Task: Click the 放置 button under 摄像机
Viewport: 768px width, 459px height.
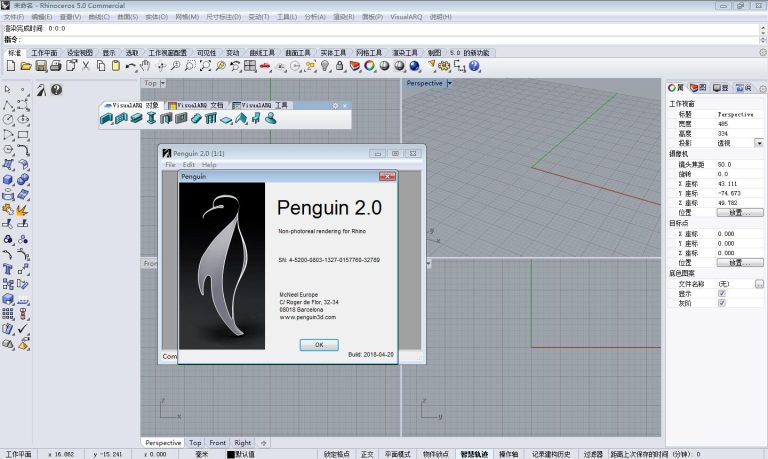Action: (x=740, y=213)
